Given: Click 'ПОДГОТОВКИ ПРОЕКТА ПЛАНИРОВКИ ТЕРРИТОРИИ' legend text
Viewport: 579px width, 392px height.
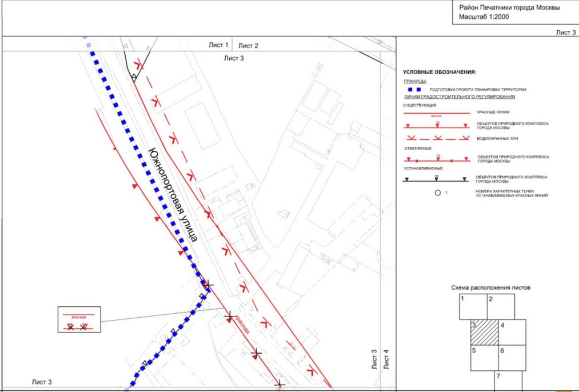Looking at the screenshot, I should tap(478, 90).
